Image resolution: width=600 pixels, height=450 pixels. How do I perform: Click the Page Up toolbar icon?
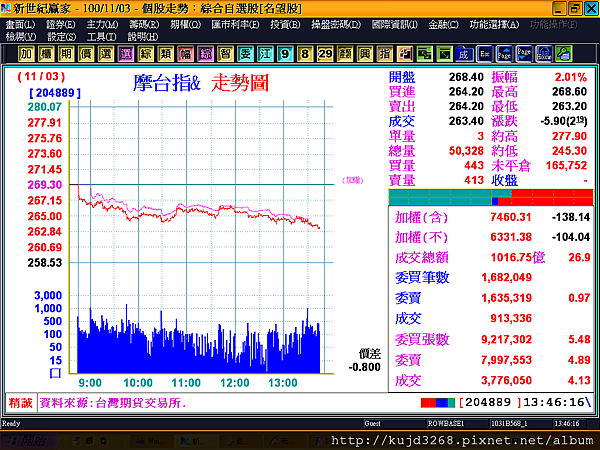[504, 54]
